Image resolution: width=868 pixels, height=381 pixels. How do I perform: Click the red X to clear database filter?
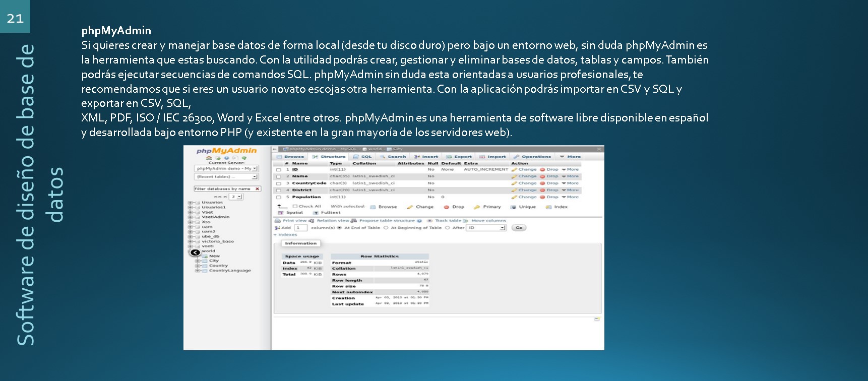[x=257, y=189]
